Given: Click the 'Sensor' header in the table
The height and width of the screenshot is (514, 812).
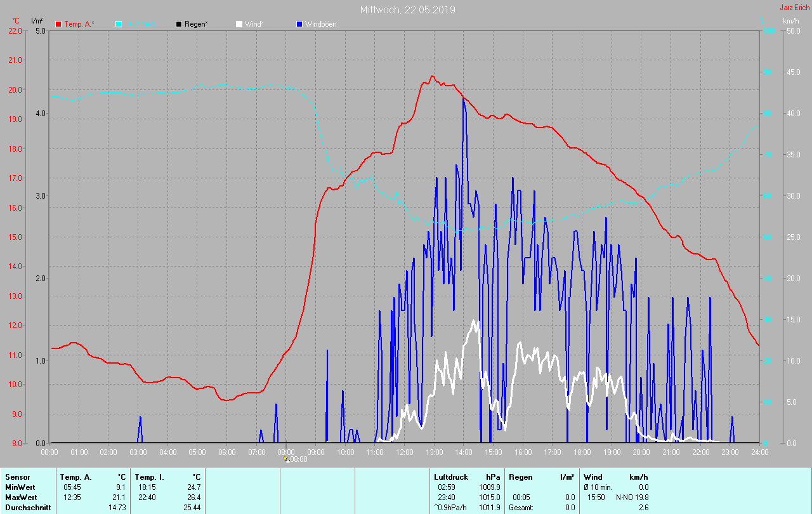Looking at the screenshot, I should [x=17, y=477].
